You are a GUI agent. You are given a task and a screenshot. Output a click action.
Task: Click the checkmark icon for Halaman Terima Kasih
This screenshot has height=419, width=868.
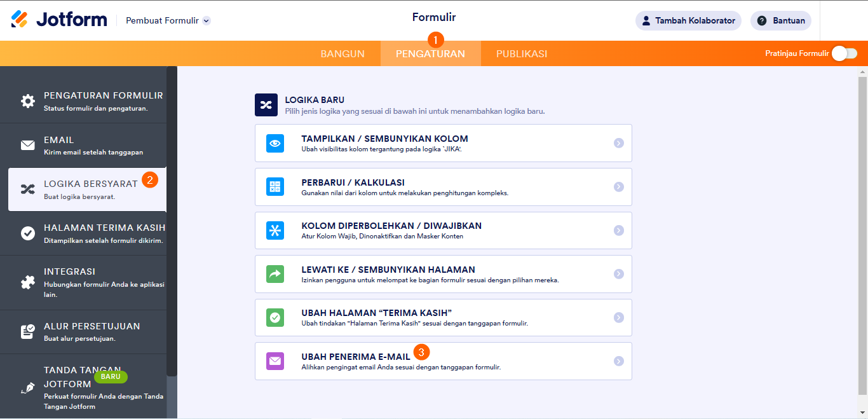28,233
